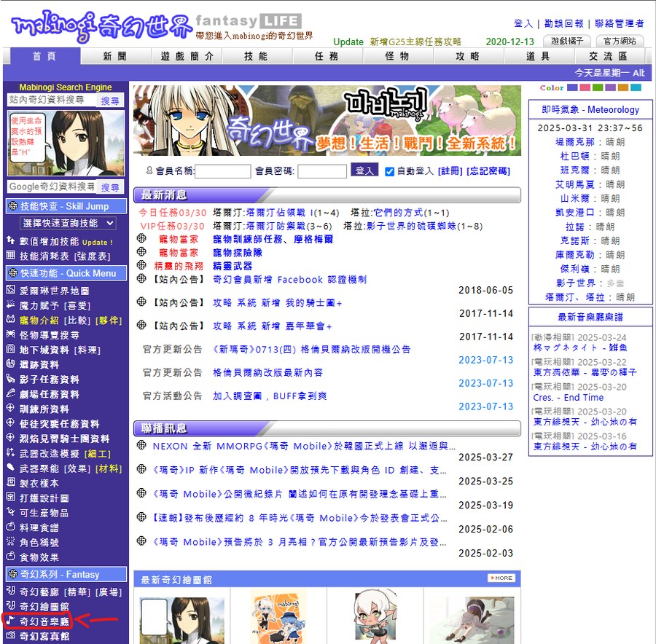
Task: Open the 首頁 navigation tab
Action: pyautogui.click(x=44, y=56)
